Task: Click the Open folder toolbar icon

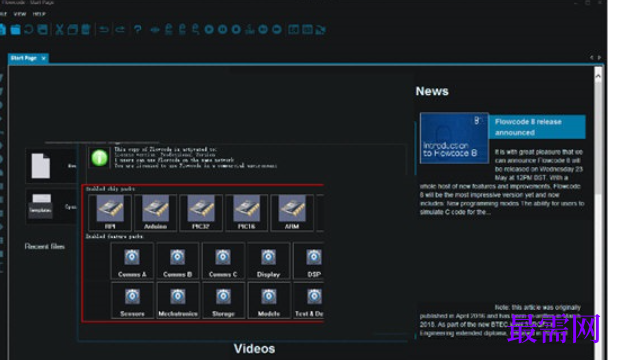Action: click(x=15, y=30)
